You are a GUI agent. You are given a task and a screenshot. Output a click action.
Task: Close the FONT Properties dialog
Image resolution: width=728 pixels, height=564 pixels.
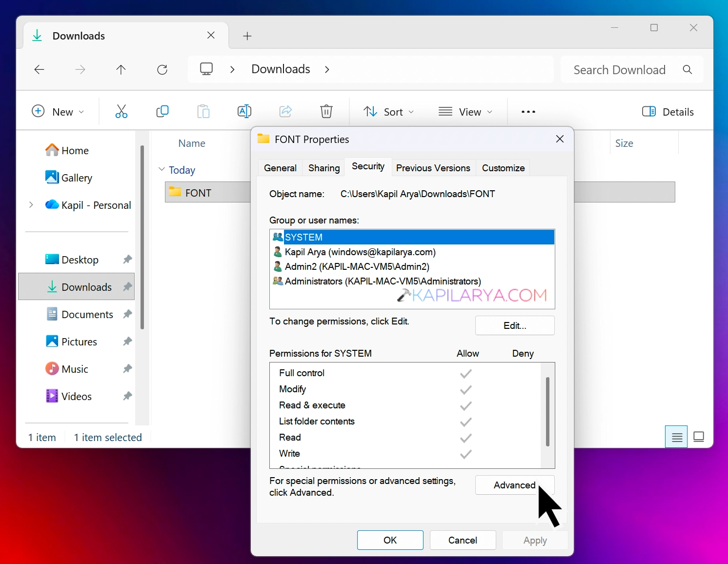(560, 139)
